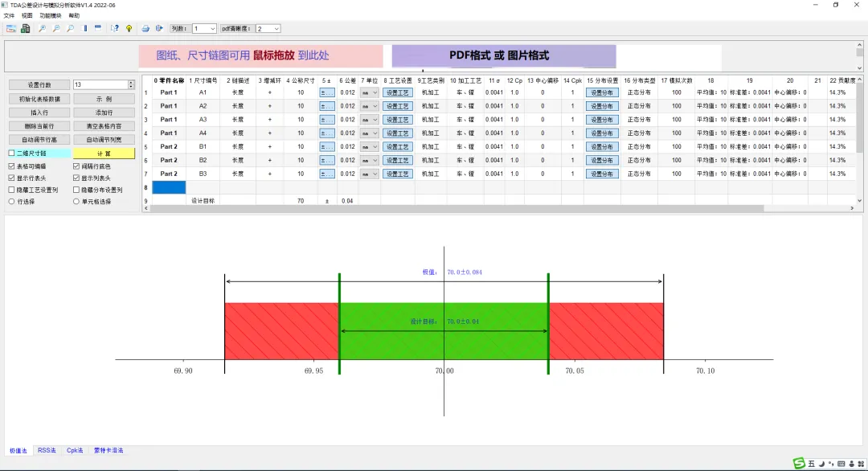The image size is (868, 471).
Task: Click the 自动调节列宽 button
Action: [104, 140]
